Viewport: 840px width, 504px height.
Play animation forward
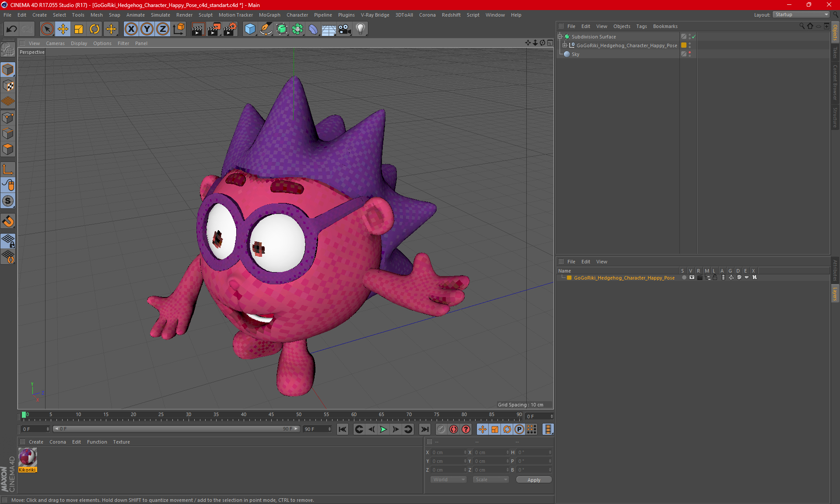coord(383,429)
